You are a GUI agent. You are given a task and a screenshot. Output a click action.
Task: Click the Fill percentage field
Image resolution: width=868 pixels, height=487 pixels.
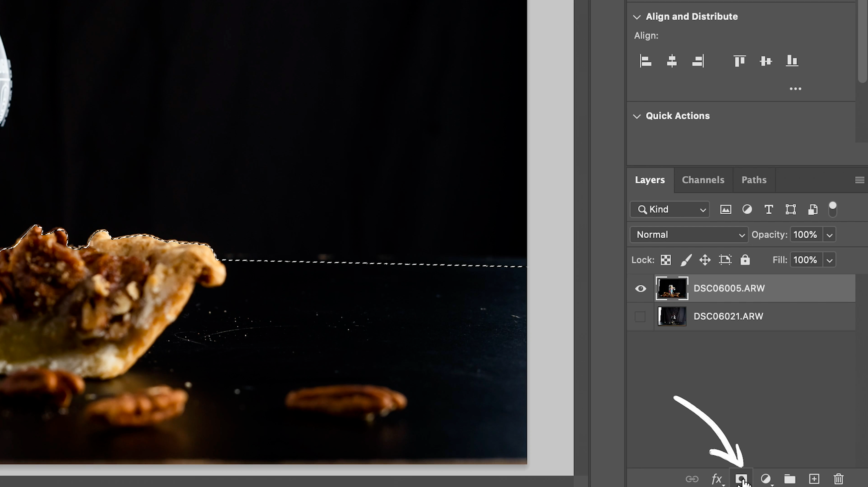click(x=805, y=260)
